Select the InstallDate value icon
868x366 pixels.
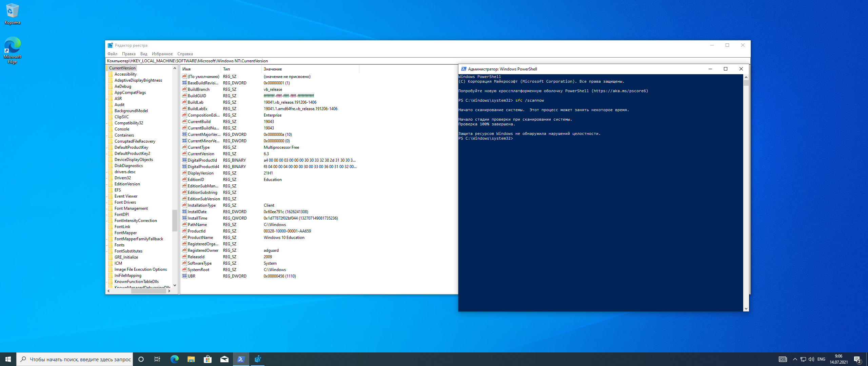[x=184, y=212]
